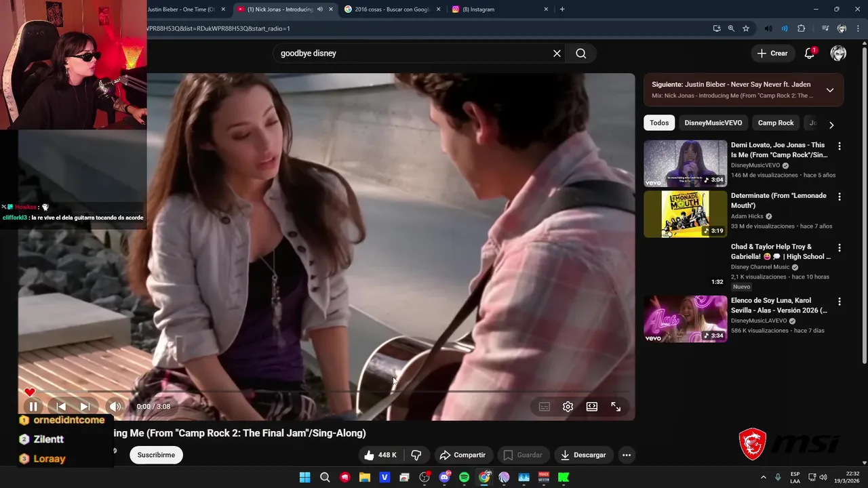Image resolution: width=868 pixels, height=488 pixels.
Task: Click the Descargar button
Action: pyautogui.click(x=583, y=455)
